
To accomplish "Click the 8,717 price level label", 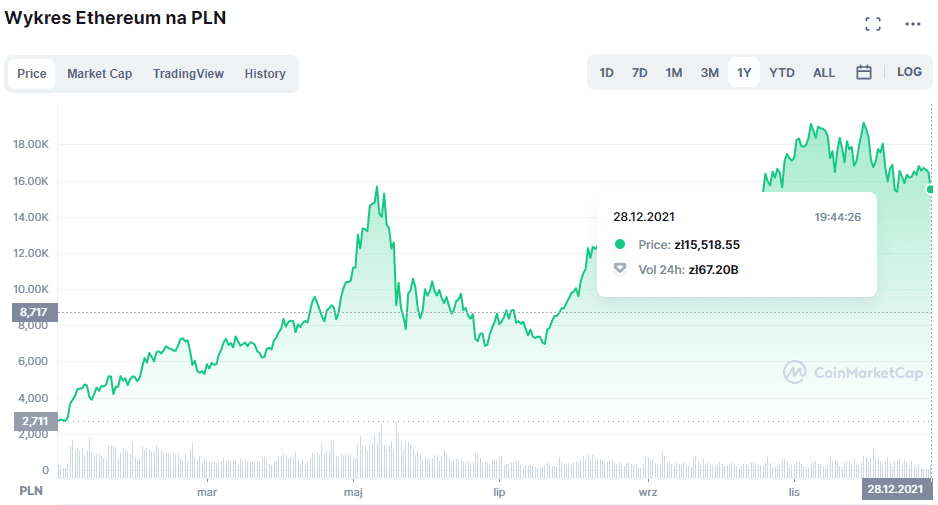I will click(35, 313).
